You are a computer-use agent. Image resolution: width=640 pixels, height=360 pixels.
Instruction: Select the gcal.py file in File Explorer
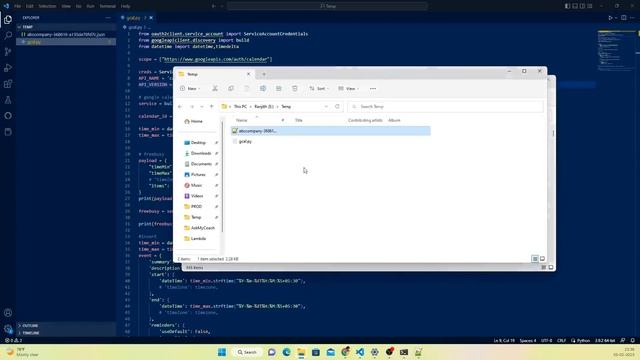click(245, 142)
